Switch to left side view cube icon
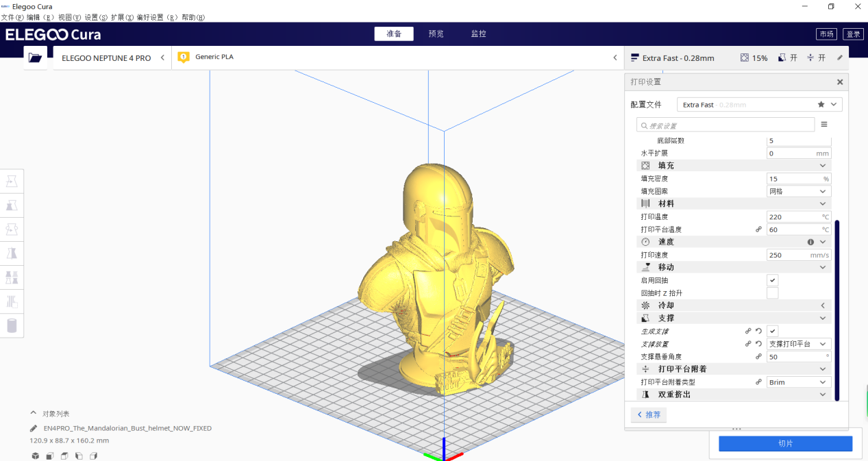The height and width of the screenshot is (461, 868). [x=79, y=456]
